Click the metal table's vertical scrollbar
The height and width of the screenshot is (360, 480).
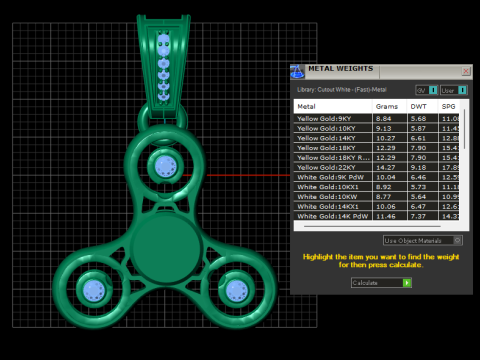464,129
